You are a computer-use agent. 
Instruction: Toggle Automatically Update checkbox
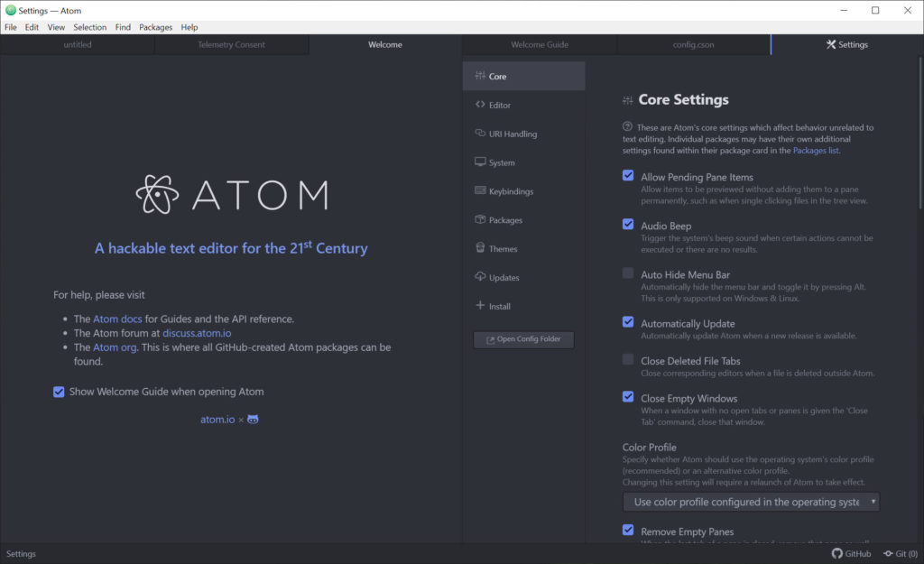click(628, 322)
